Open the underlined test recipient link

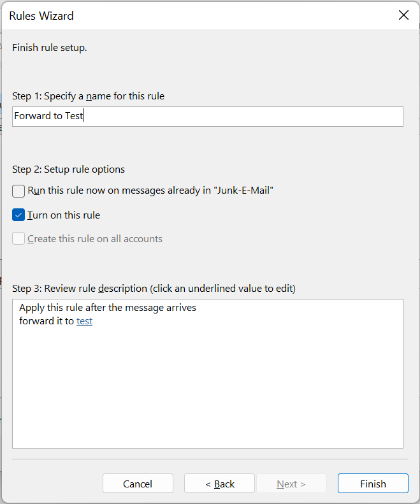(x=85, y=321)
